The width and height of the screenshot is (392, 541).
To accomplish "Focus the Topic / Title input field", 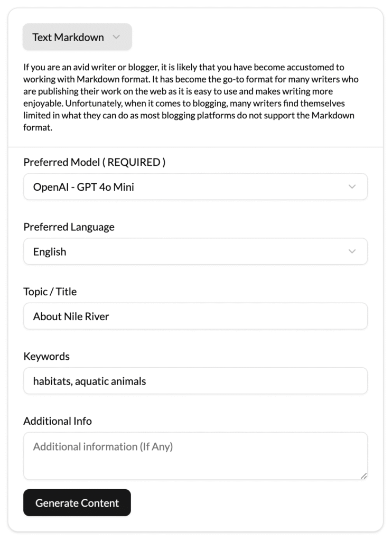I will [x=195, y=316].
